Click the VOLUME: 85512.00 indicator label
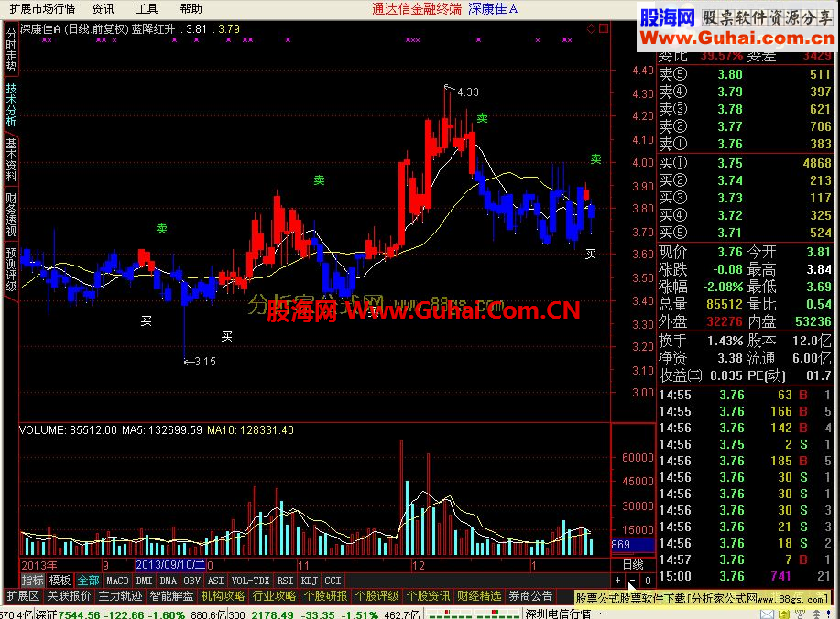The width and height of the screenshot is (840, 619). 68,430
